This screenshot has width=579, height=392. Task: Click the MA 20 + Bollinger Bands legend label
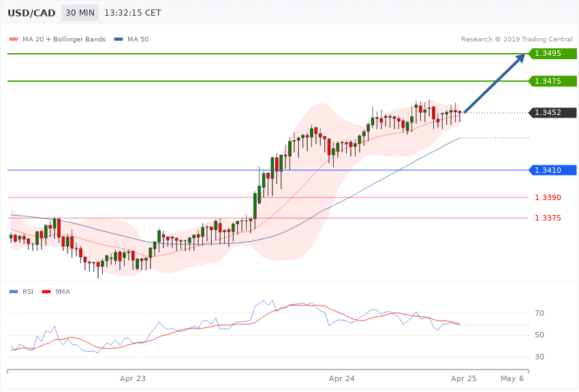pyautogui.click(x=64, y=39)
